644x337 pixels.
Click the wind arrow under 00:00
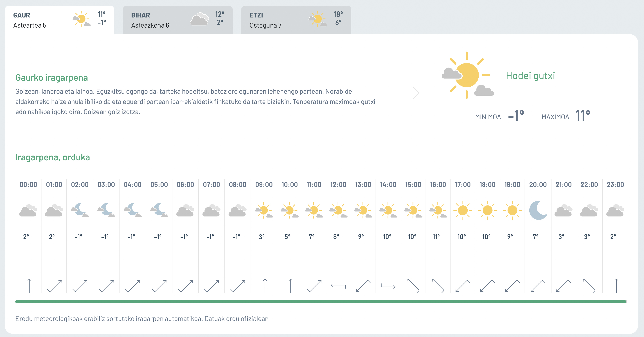click(29, 286)
